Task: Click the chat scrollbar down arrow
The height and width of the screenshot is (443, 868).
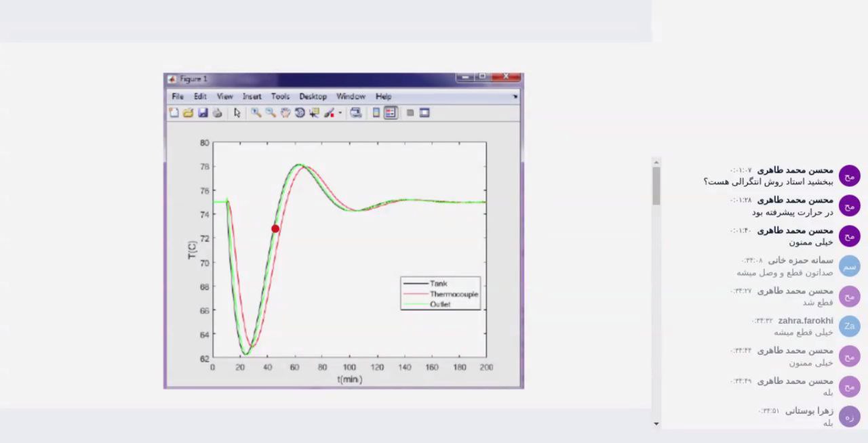Action: click(656, 423)
